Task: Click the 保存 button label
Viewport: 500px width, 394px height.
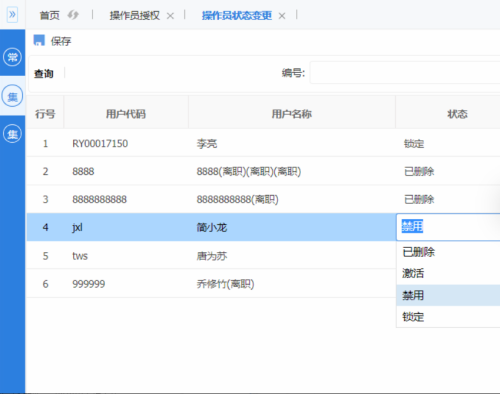Action: coord(61,41)
